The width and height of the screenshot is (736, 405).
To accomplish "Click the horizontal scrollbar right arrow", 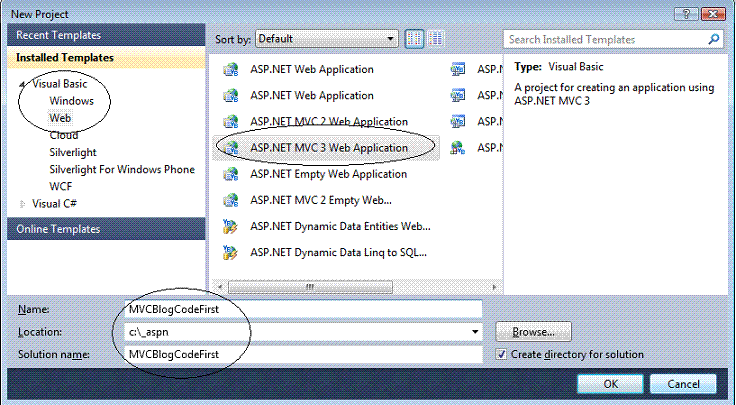I will point(494,287).
